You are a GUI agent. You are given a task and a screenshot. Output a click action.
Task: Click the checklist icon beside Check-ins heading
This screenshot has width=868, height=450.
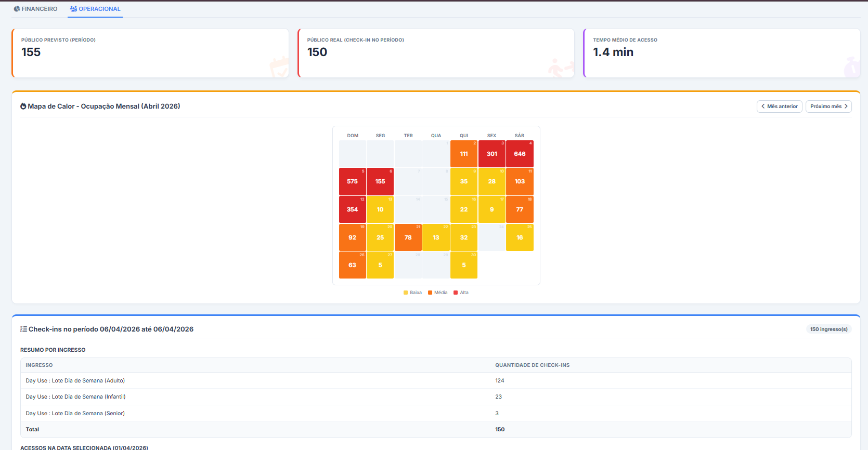[x=23, y=329]
